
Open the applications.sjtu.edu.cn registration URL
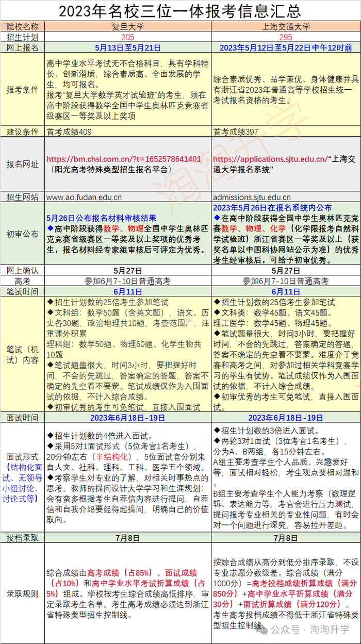[x=270, y=159]
